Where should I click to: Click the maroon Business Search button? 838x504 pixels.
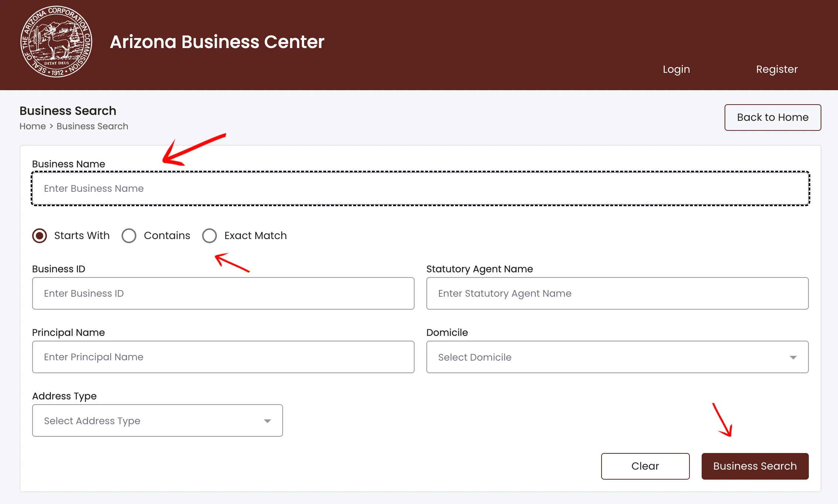[755, 466]
